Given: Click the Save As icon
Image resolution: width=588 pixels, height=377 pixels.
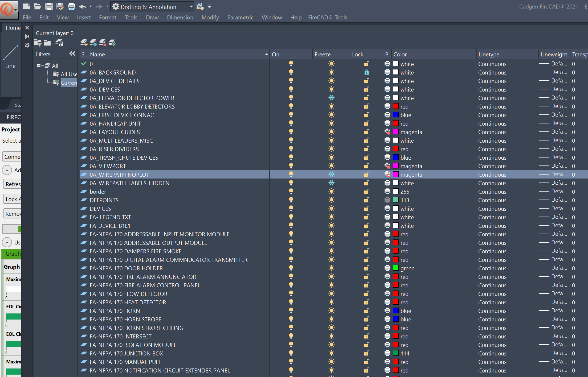Looking at the screenshot, I should [x=60, y=6].
